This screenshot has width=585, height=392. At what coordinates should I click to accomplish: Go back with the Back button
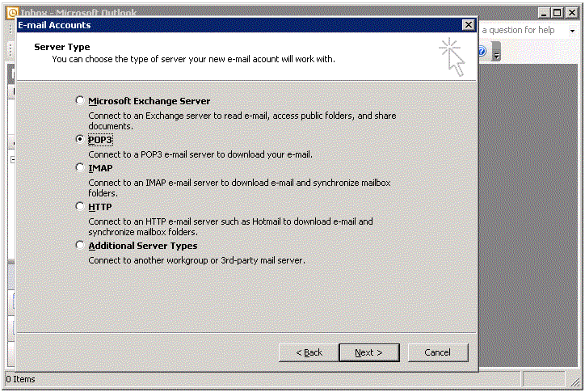coord(309,352)
